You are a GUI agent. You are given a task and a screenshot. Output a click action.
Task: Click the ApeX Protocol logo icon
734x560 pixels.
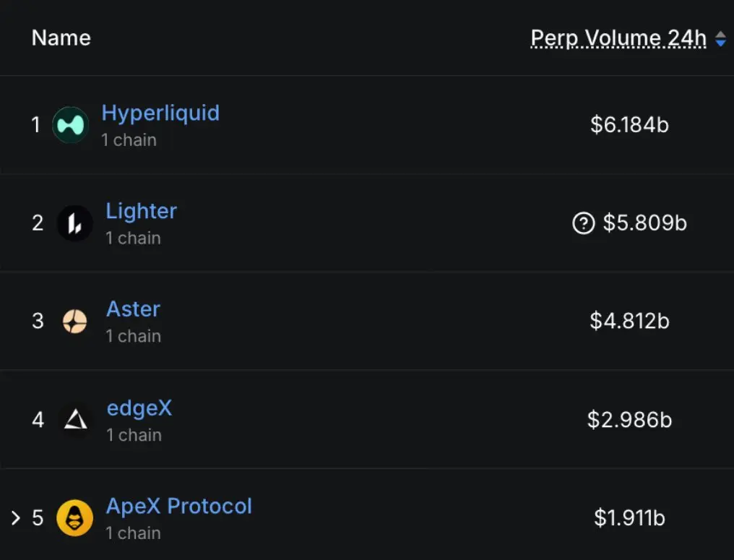(x=75, y=518)
